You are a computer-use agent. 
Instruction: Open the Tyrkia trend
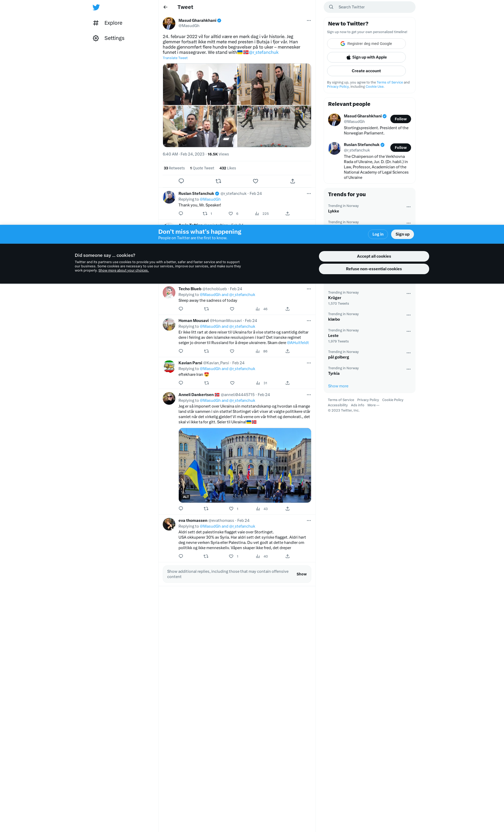pyautogui.click(x=369, y=371)
